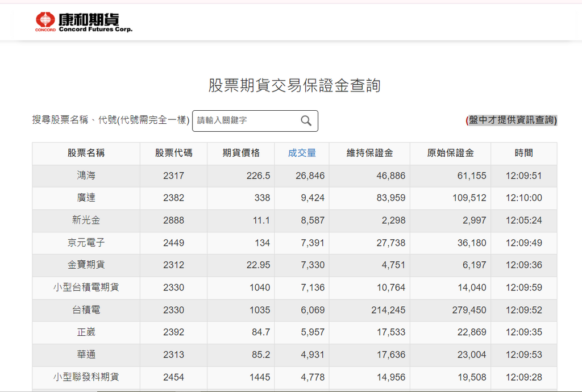Click time value 12:10:00
Image resolution: width=582 pixels, height=392 pixels.
(523, 198)
